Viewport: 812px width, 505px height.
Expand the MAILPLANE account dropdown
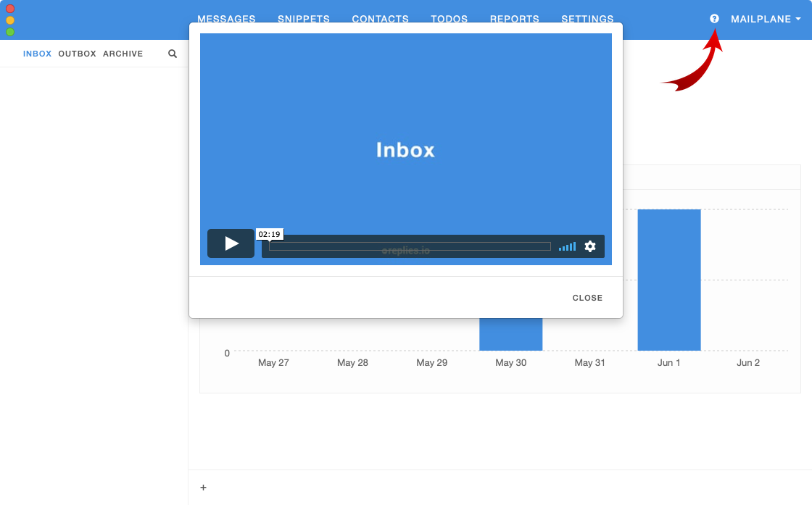click(x=766, y=19)
